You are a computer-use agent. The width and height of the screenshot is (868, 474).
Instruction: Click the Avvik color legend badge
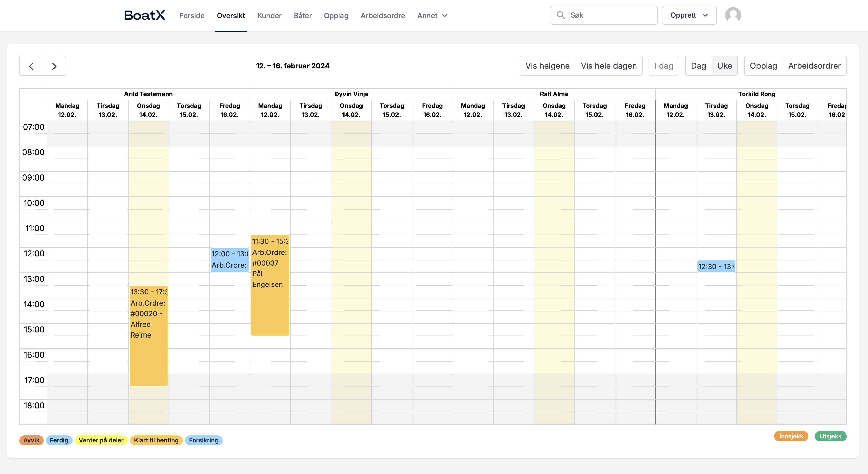click(31, 440)
